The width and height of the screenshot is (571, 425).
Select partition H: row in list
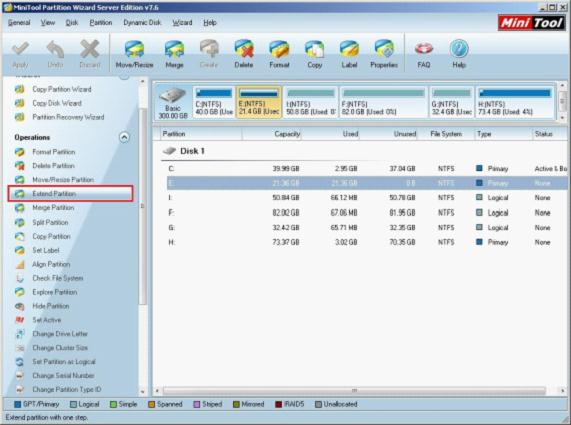pos(367,242)
